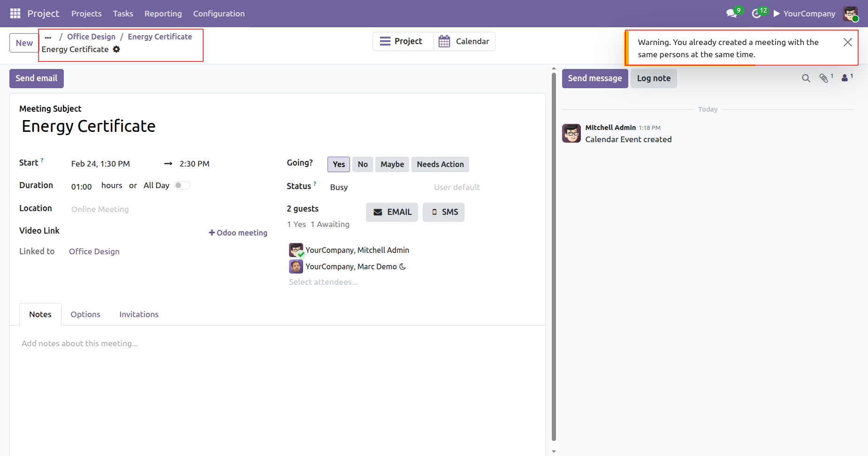
Task: Click the Status field help question mark
Action: [x=315, y=184]
